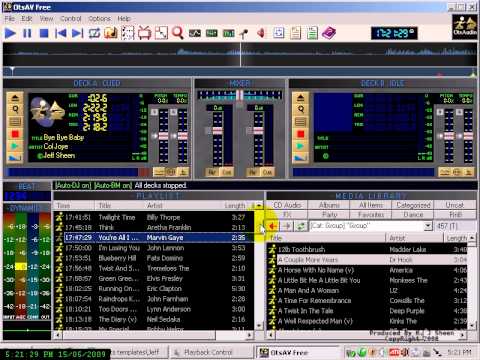Viewport: 480px width, 360px height.
Task: Open the Control menu
Action: (x=70, y=19)
